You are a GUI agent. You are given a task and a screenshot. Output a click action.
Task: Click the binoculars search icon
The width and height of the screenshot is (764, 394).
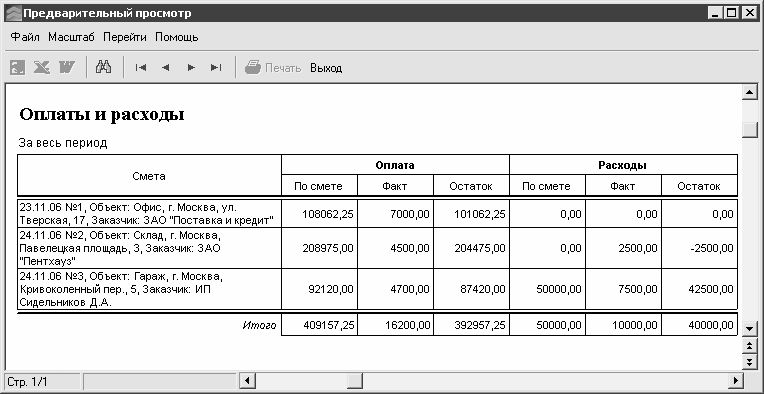click(103, 67)
